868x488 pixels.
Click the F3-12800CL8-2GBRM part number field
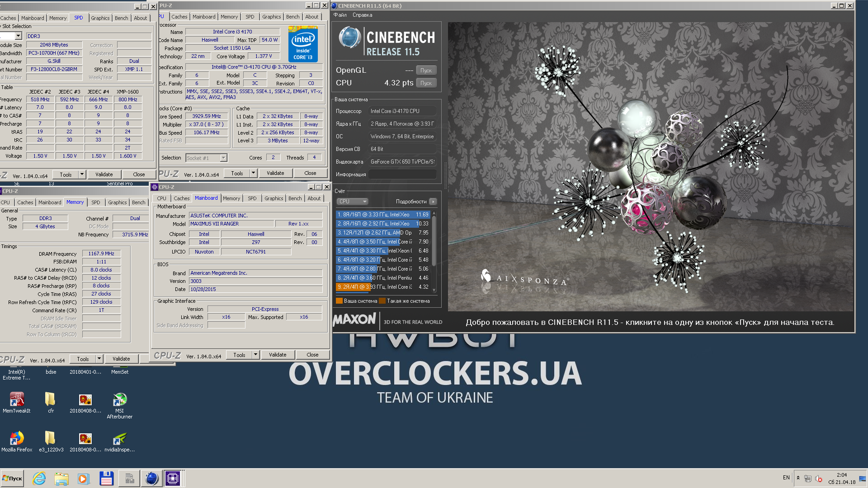(54, 69)
